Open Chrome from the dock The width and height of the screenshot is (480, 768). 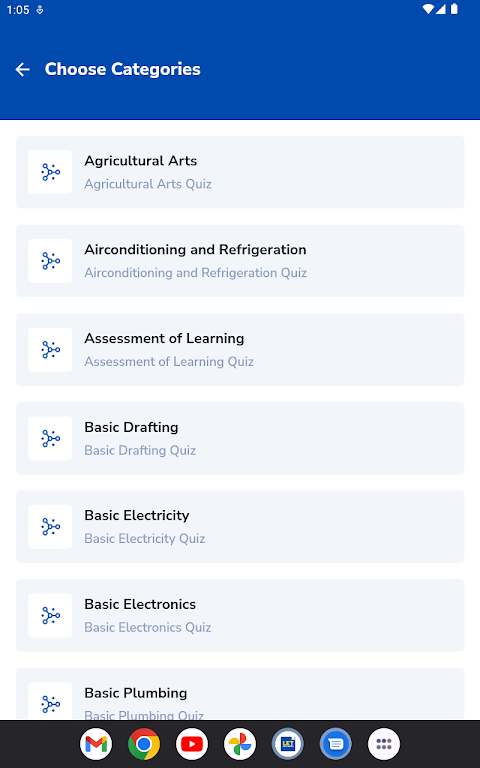(x=144, y=744)
